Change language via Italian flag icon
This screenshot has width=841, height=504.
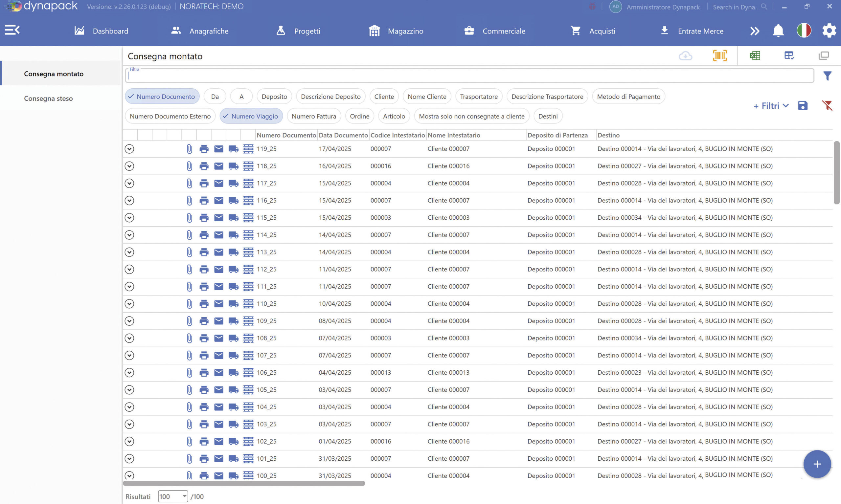pyautogui.click(x=804, y=31)
